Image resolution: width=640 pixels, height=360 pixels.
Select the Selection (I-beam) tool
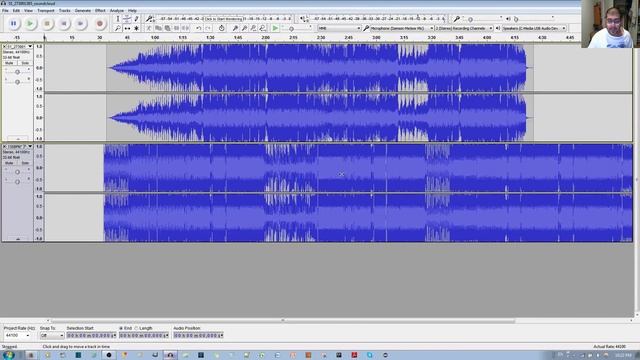click(x=118, y=19)
